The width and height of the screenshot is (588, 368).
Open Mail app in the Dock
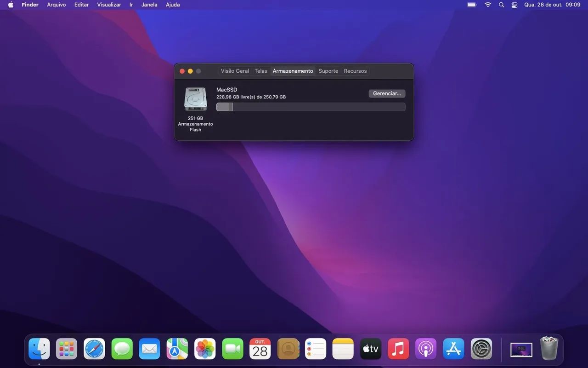pyautogui.click(x=149, y=349)
